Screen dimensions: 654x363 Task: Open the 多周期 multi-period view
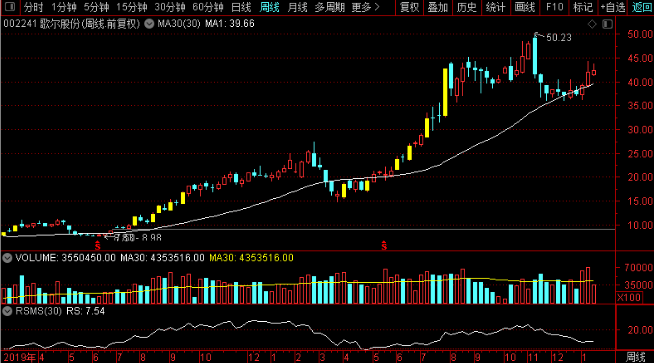tap(330, 7)
